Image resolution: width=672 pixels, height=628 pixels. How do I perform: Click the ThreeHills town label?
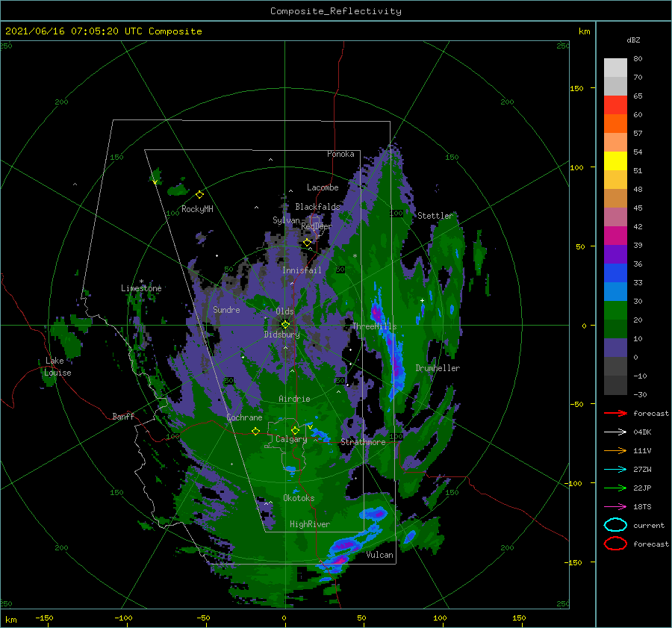pos(375,326)
